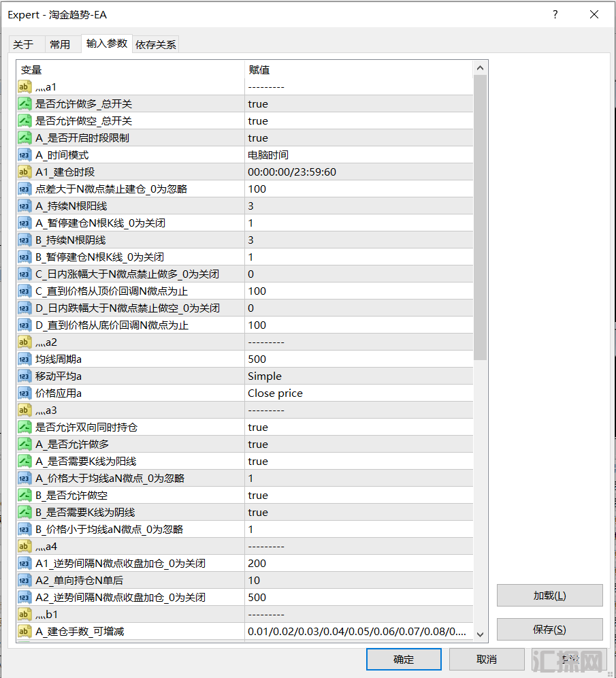Click the integer icon for A_暂停建仓N根K线_0为关闭
The height and width of the screenshot is (678, 616).
[x=25, y=223]
